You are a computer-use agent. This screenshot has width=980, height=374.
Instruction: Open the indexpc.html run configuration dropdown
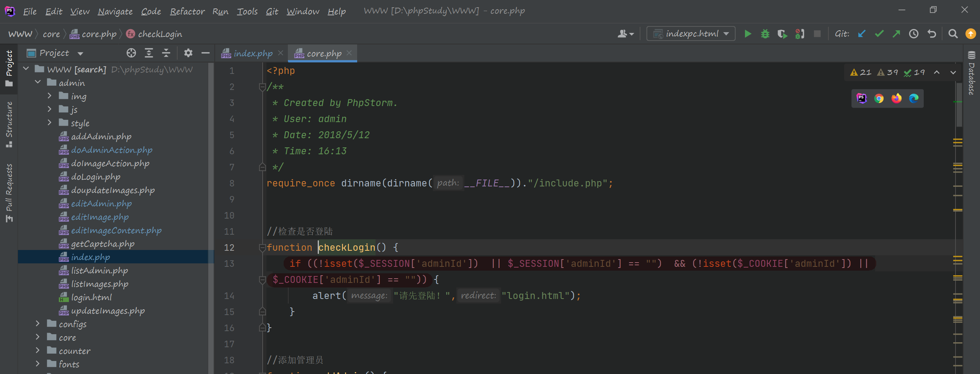[691, 34]
